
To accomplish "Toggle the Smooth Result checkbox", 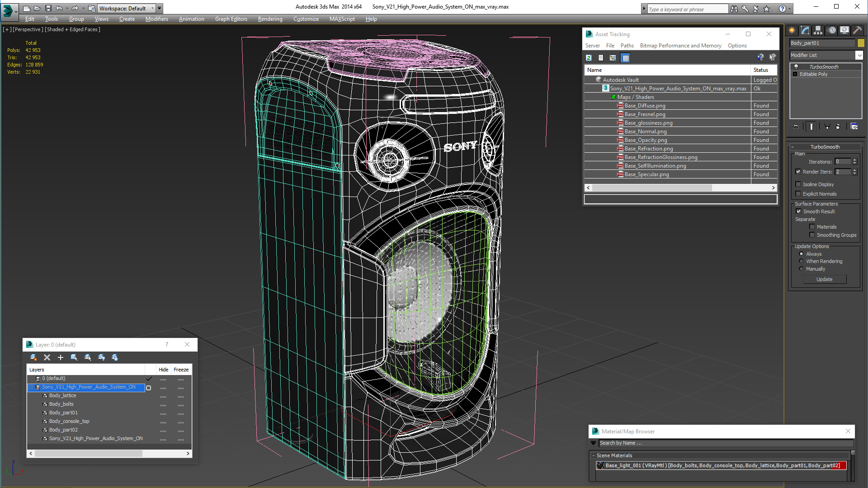I will (x=798, y=211).
